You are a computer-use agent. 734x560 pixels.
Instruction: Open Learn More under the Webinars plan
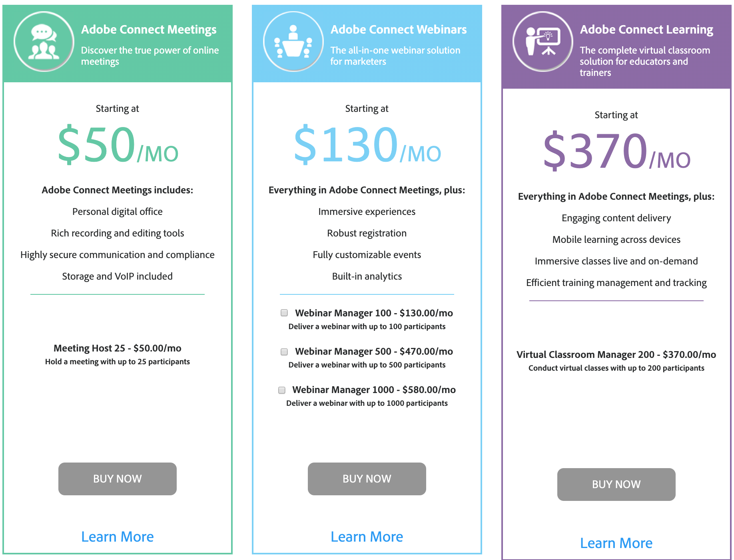367,537
